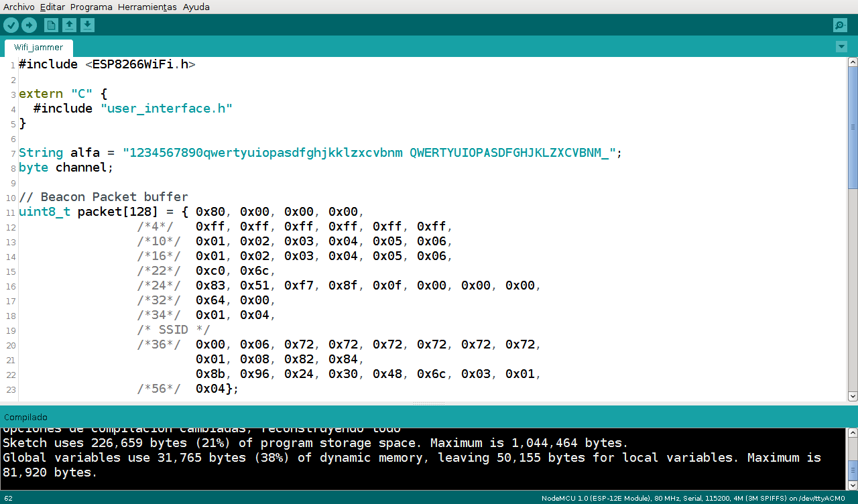Click the closing value 0x04};
The height and width of the screenshot is (504, 858).
(x=217, y=389)
